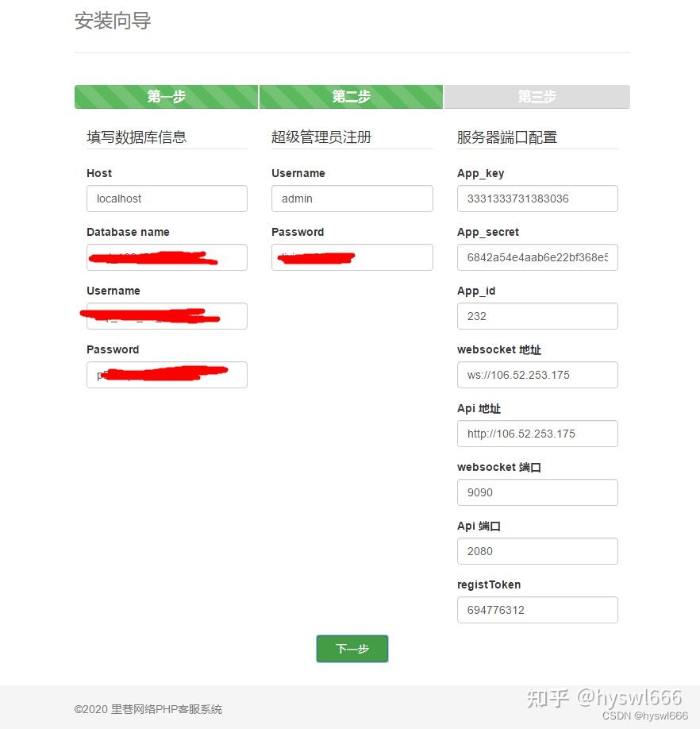This screenshot has width=700, height=729.
Task: Click the App_secret input field
Action: 537,257
